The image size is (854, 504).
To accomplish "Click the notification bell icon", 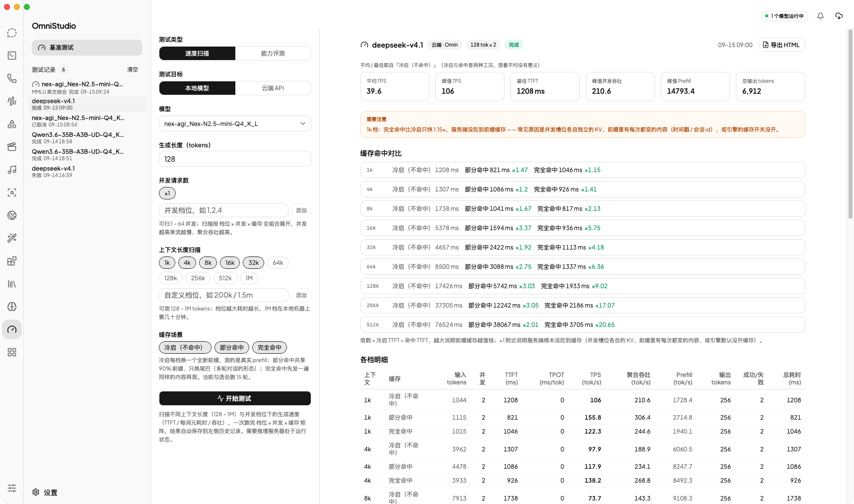I will (x=820, y=16).
